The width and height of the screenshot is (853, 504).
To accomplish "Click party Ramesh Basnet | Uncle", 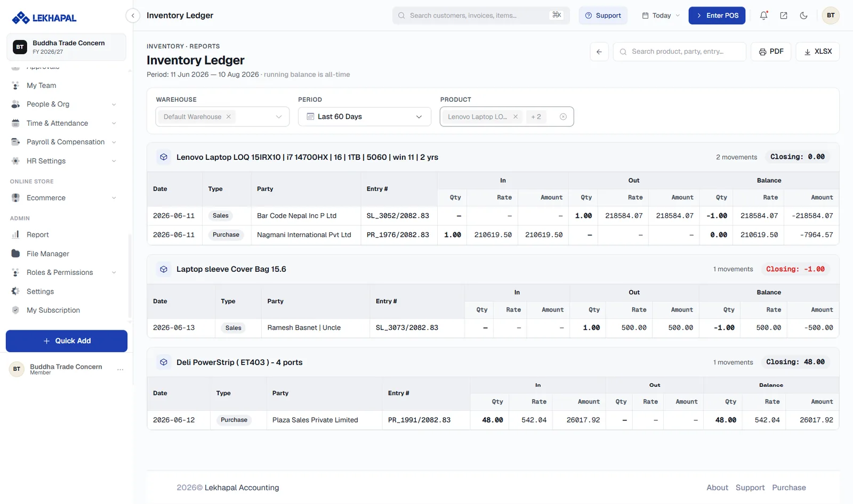I will 304,328.
